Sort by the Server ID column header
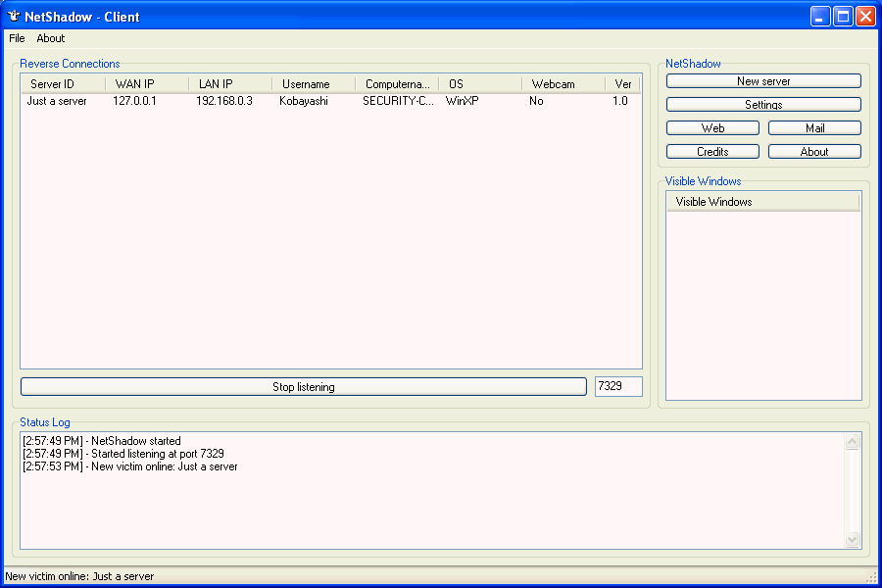This screenshot has width=882, height=588. 62,83
